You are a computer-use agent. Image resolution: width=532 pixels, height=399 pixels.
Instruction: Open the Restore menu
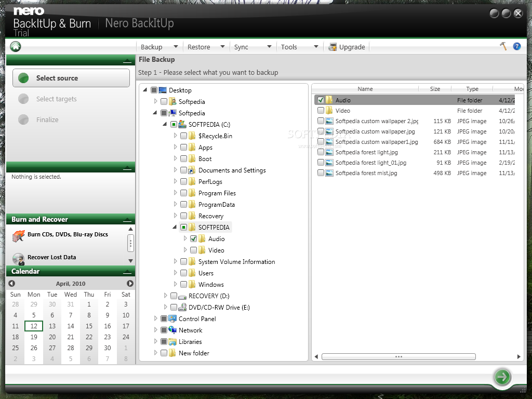tap(199, 47)
